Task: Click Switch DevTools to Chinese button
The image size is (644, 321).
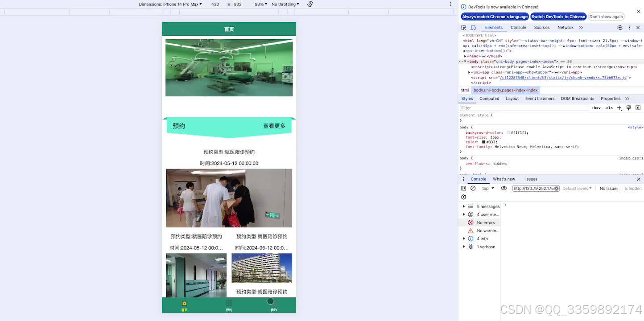Action: pos(558,16)
